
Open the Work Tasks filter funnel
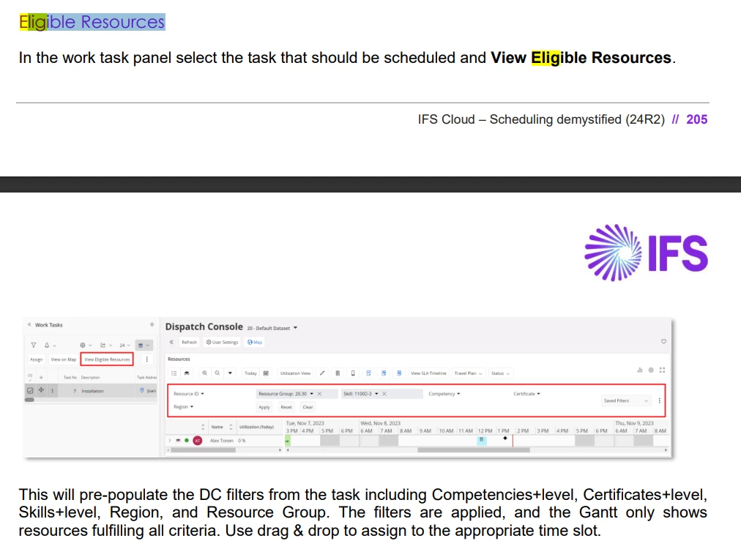point(34,345)
